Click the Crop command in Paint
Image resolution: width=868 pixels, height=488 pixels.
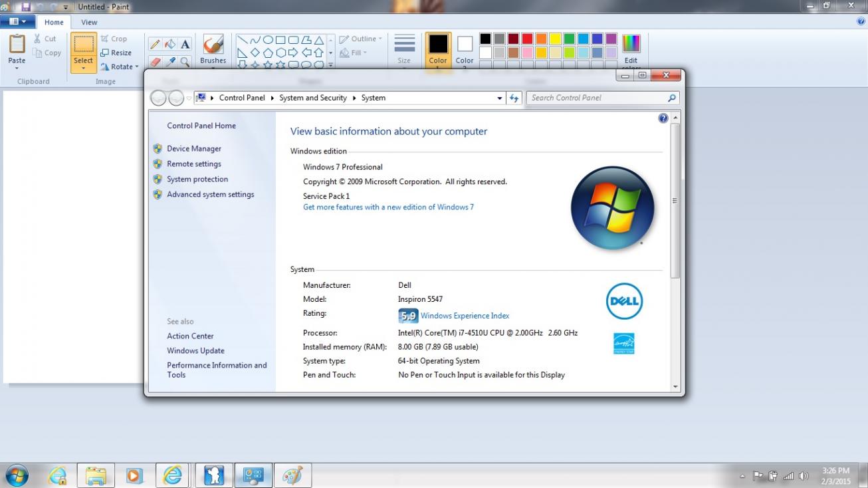(x=114, y=39)
